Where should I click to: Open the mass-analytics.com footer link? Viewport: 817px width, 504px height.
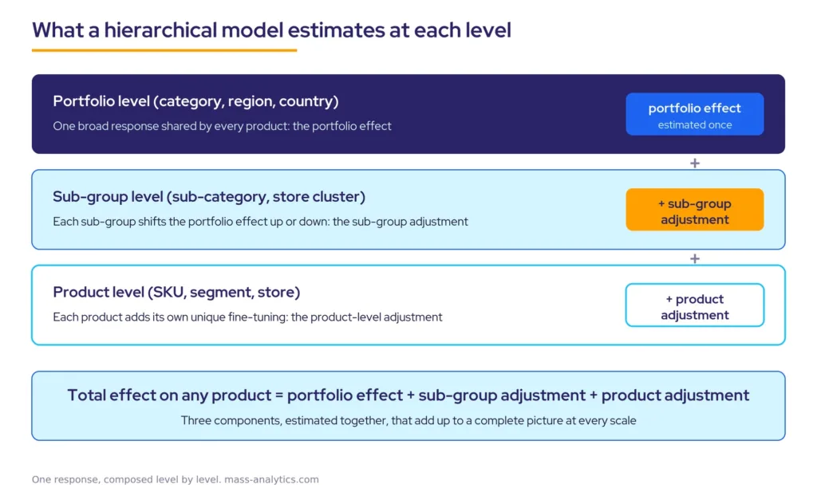click(271, 479)
